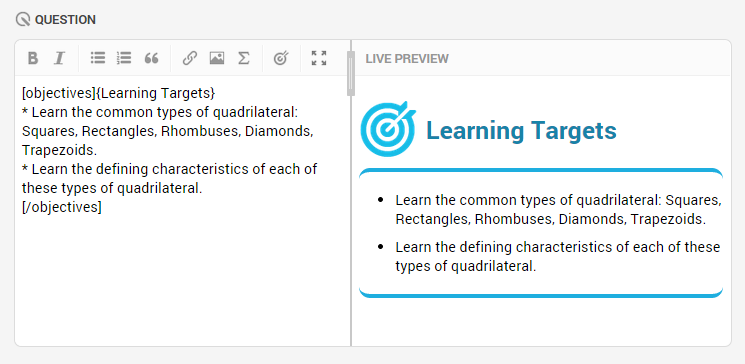Click the [objectives]{Learning Targets} line

[119, 93]
